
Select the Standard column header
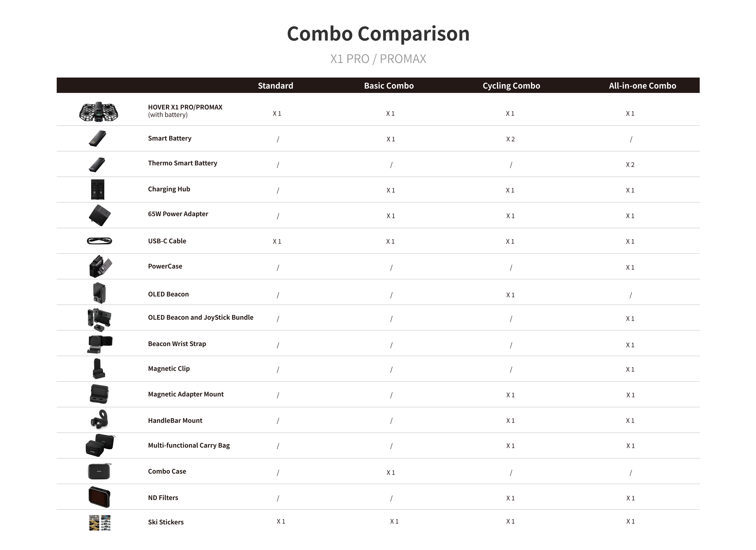click(x=275, y=86)
